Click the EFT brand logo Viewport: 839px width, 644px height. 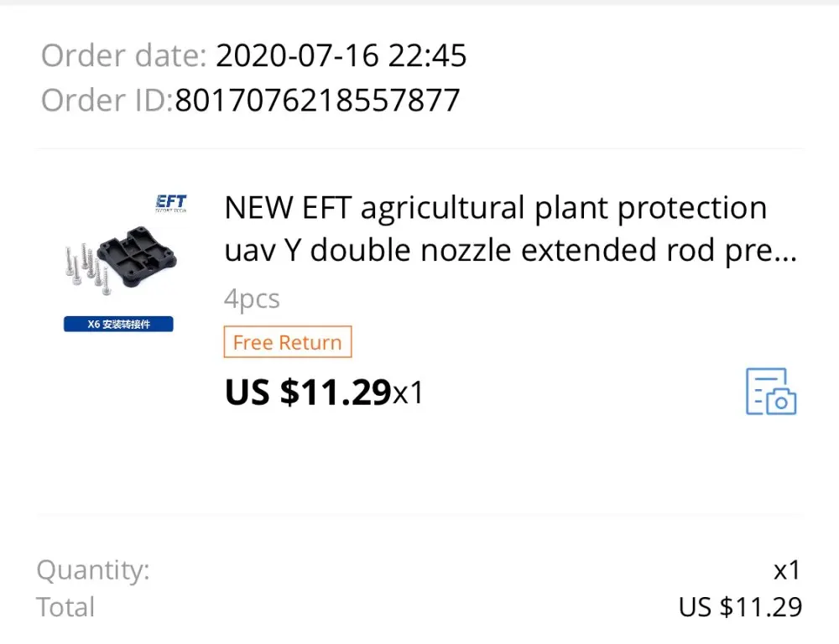coord(171,204)
